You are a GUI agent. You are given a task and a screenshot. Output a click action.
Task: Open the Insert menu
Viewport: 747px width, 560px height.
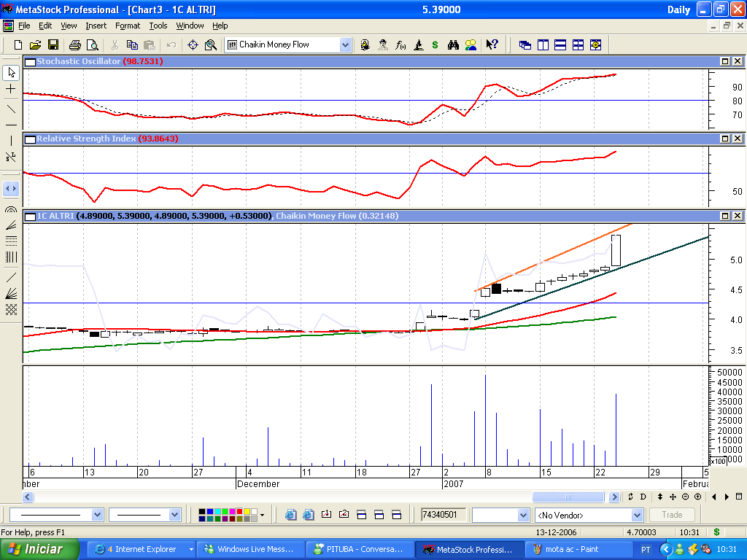[96, 26]
